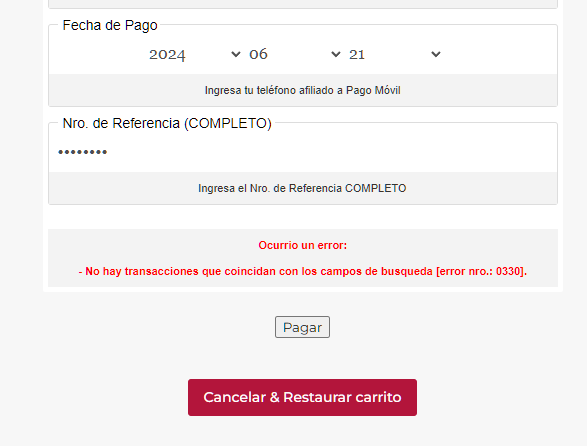The image size is (587, 446).
Task: Click the year value 2024 text
Action: pyautogui.click(x=167, y=55)
